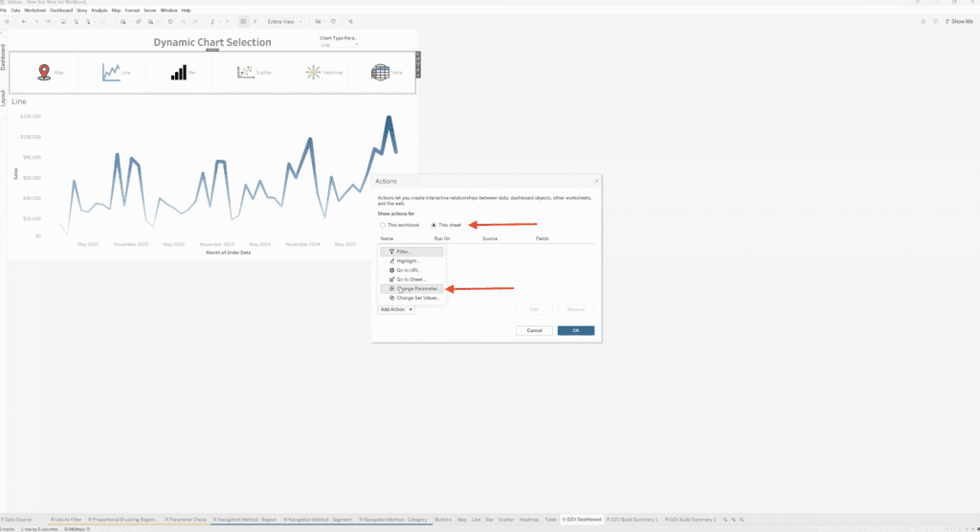Cancel the Actions dialog
Viewport: 980px width, 532px height.
click(534, 330)
